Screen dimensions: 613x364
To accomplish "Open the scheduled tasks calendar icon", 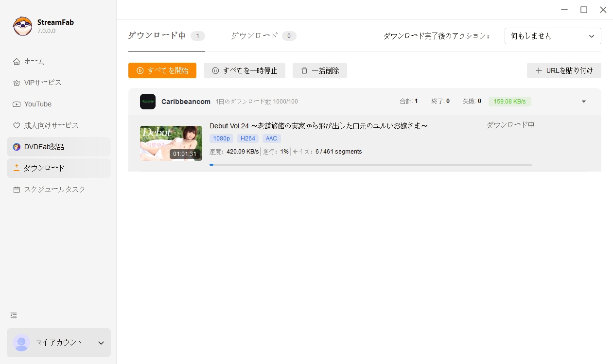I will (x=17, y=190).
